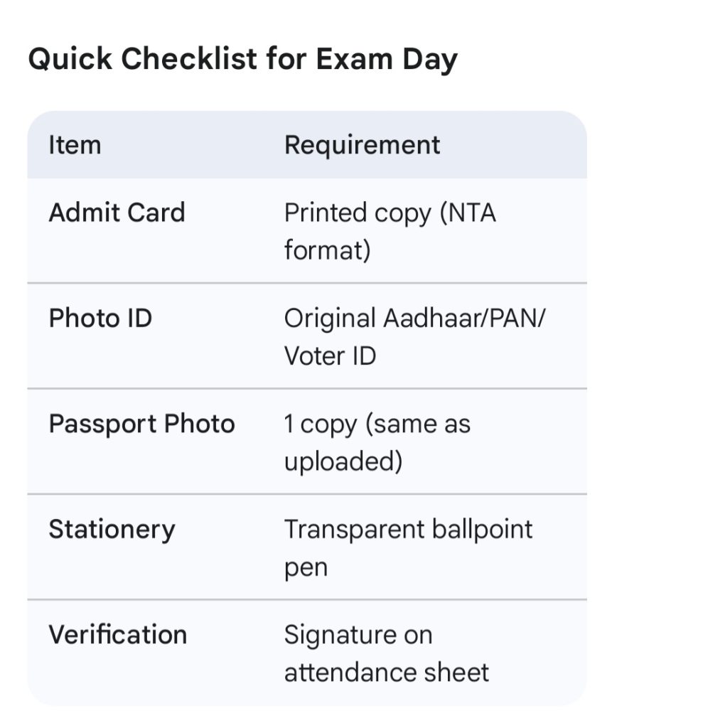Click the Signature on requirement text
The width and height of the screenshot is (703, 728).
tap(358, 635)
